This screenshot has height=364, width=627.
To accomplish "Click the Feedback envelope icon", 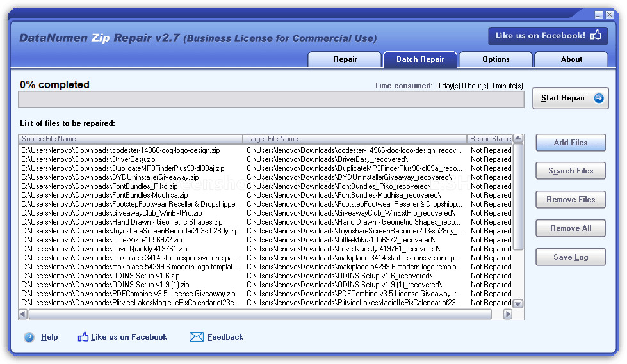I will (x=197, y=337).
